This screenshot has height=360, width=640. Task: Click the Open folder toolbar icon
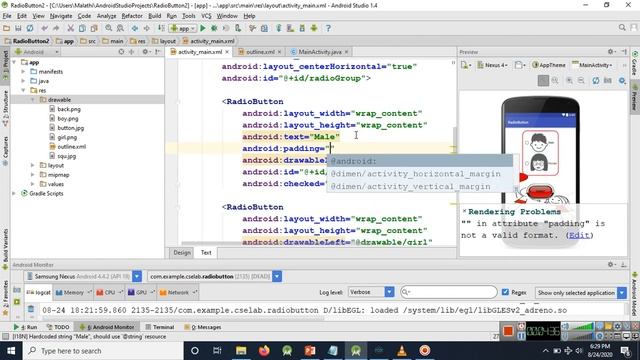point(7,28)
